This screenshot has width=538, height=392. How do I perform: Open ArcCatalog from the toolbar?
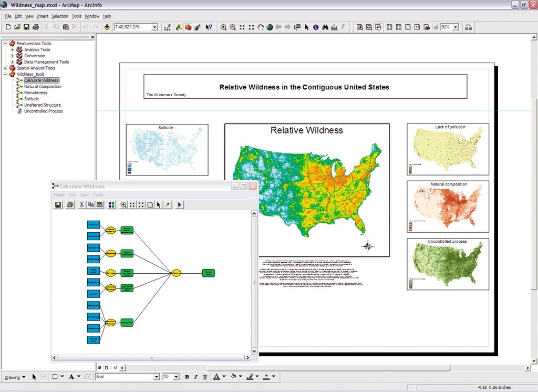[179, 27]
